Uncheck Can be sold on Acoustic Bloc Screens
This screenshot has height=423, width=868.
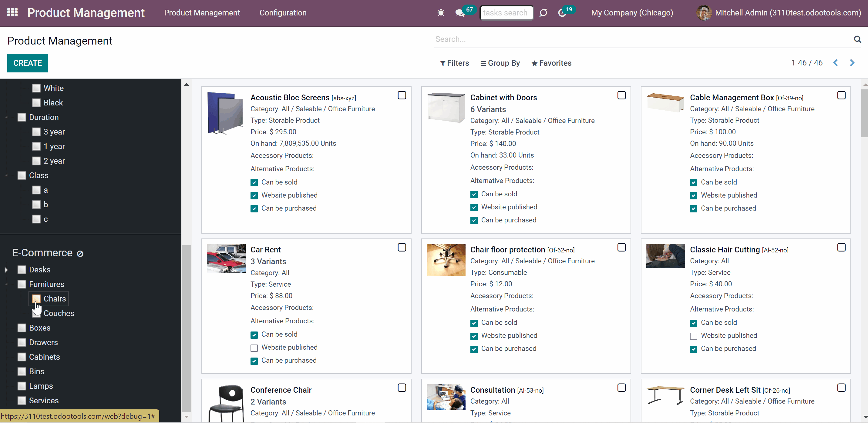pyautogui.click(x=254, y=182)
